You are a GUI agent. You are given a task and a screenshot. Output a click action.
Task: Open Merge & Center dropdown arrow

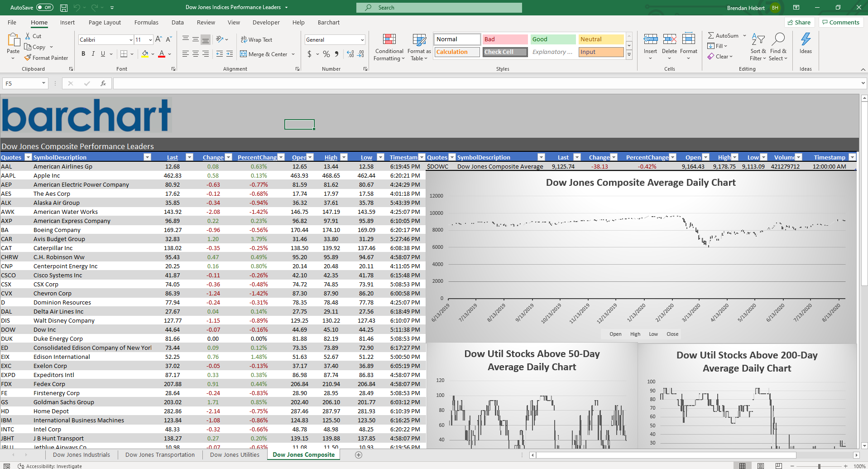coord(293,54)
